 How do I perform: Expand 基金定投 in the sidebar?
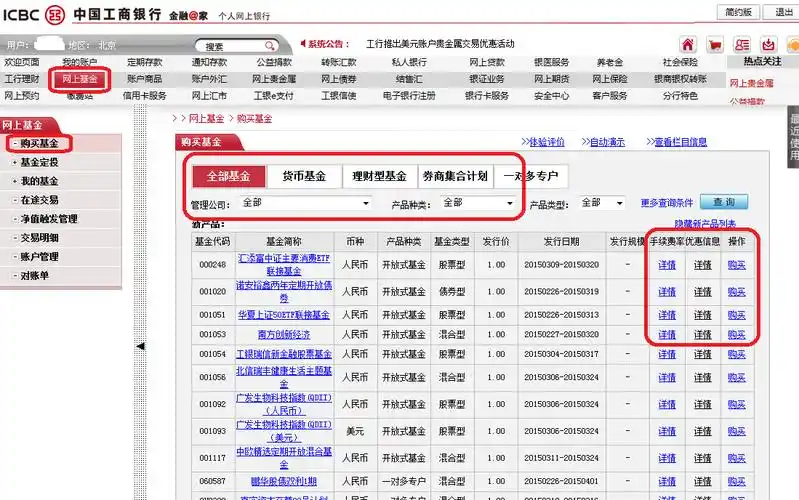[39, 162]
